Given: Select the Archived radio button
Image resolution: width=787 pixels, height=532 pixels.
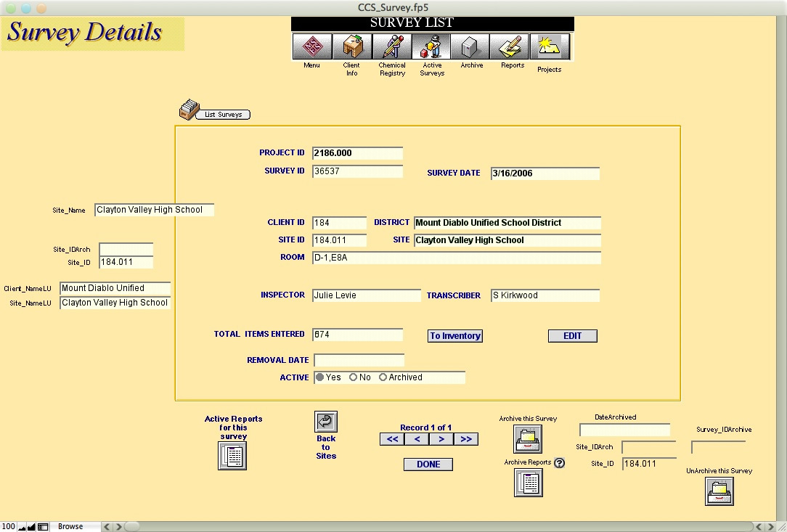Looking at the screenshot, I should (383, 377).
